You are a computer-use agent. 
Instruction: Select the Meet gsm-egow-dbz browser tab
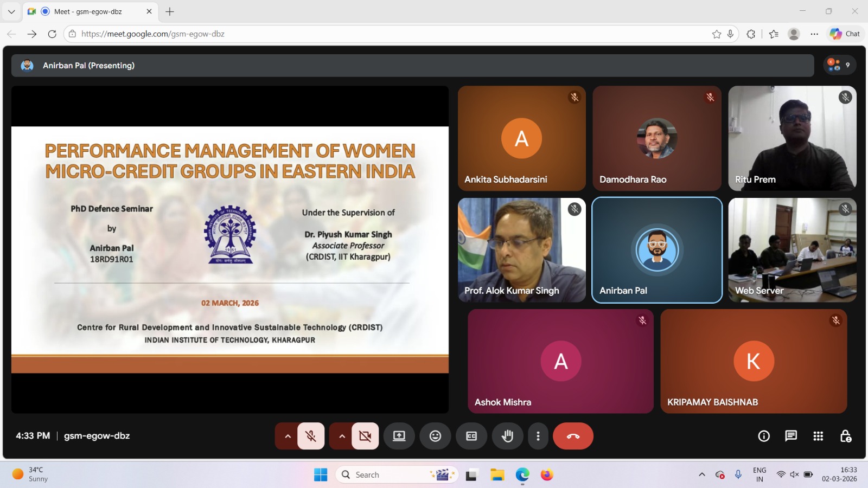pos(88,11)
